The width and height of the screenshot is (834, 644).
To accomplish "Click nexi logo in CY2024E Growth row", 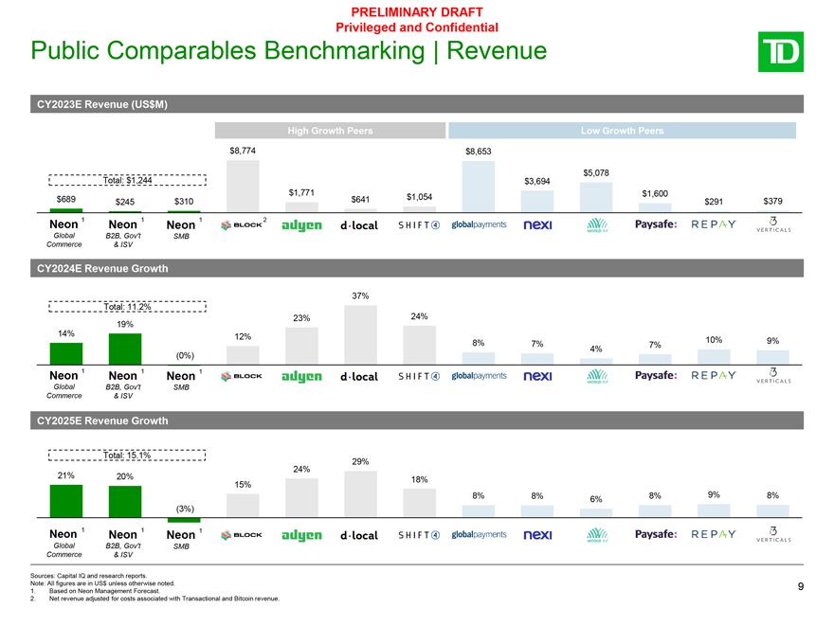I will coord(537,376).
